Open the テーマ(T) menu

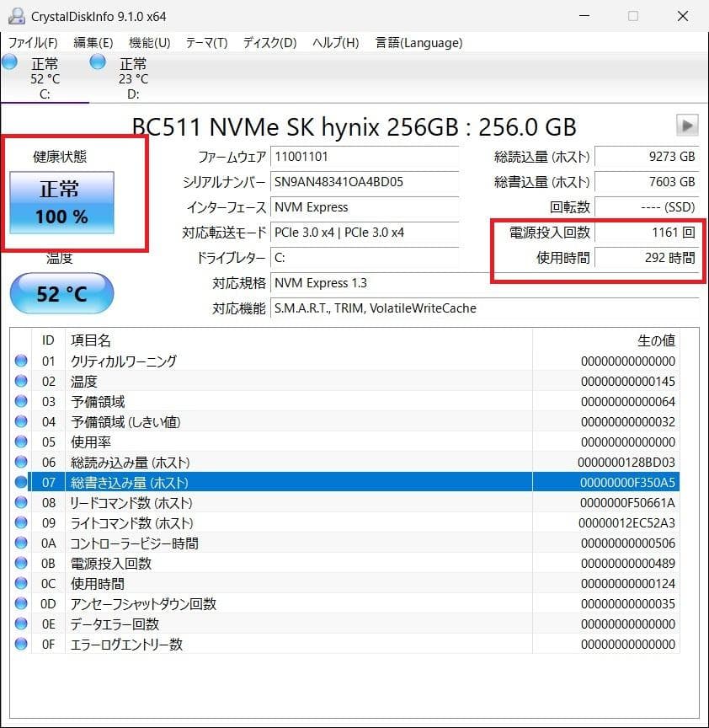coord(206,43)
